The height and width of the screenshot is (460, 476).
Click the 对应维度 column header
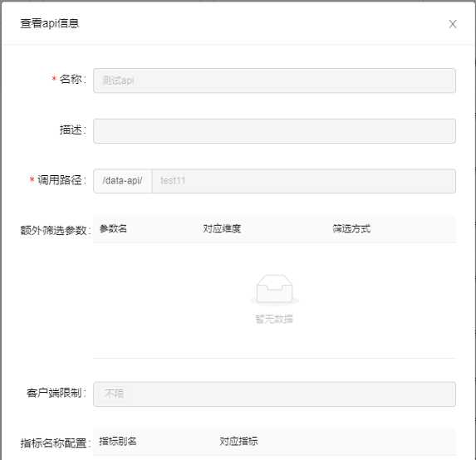[x=222, y=229]
